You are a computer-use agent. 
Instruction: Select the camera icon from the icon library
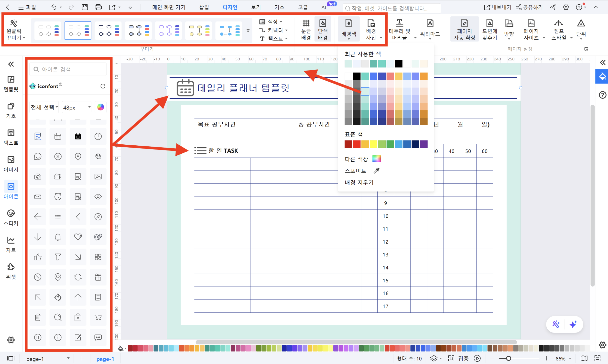click(x=38, y=176)
